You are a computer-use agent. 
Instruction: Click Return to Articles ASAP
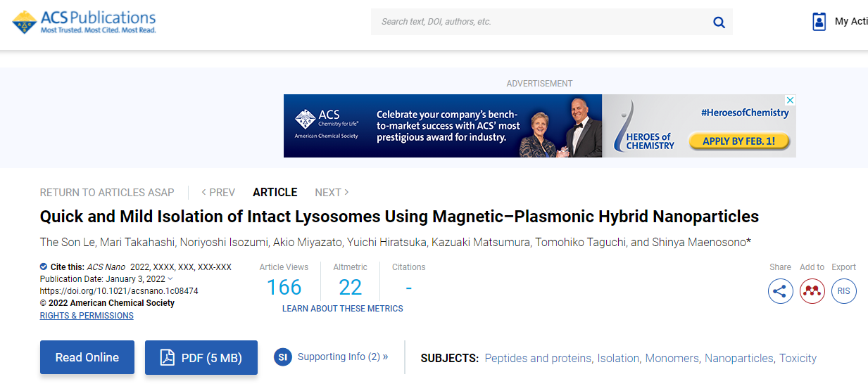tap(107, 193)
